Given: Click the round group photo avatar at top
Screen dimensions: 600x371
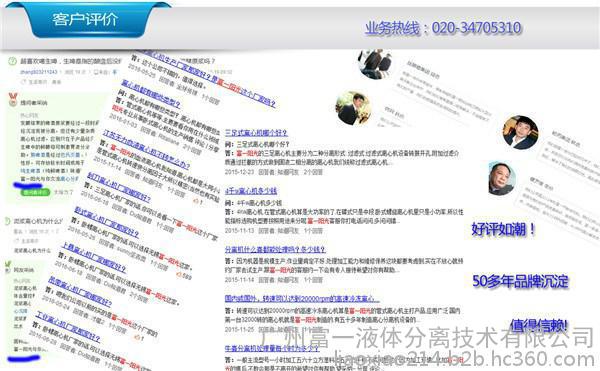Looking at the screenshot, I should click(x=375, y=63).
